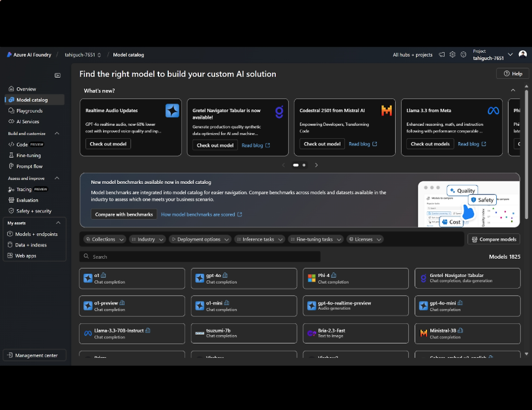532x410 pixels.
Task: Open Safety + security in the sidebar
Action: tap(34, 211)
